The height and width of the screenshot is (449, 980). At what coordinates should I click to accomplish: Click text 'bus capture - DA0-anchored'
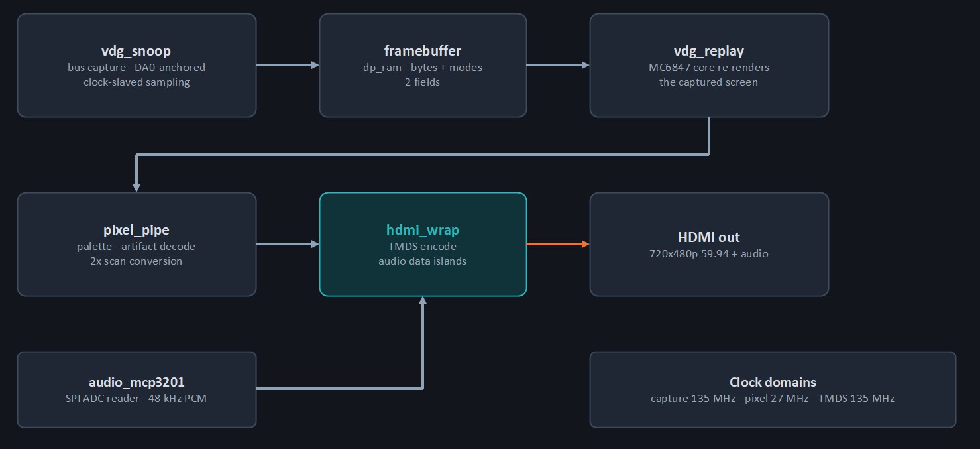(x=136, y=68)
